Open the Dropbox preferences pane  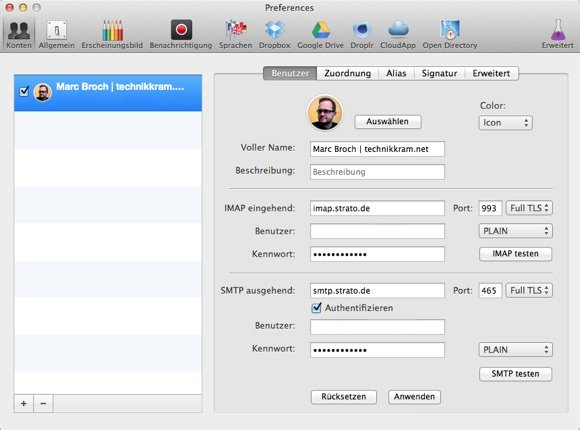274,35
